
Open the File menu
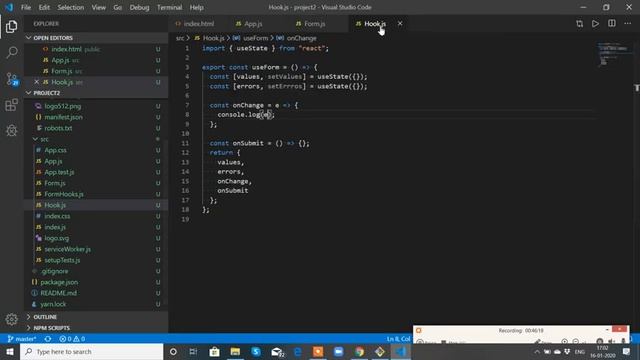26,7
